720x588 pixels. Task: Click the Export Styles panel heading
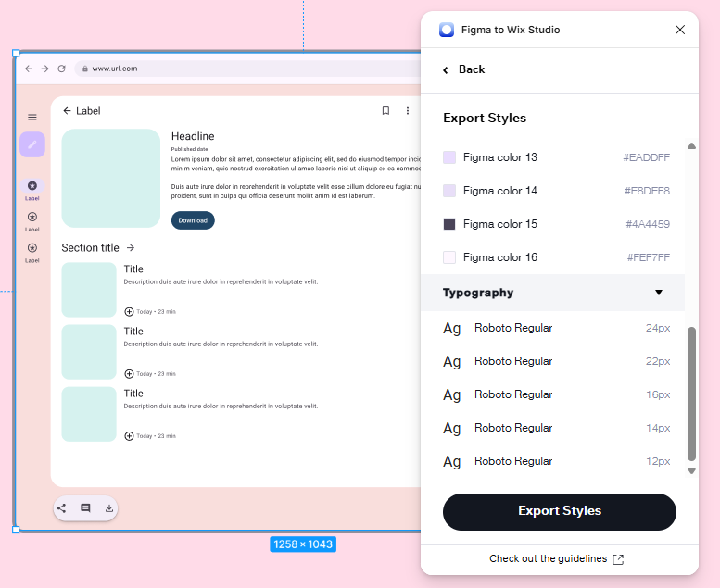pos(485,118)
